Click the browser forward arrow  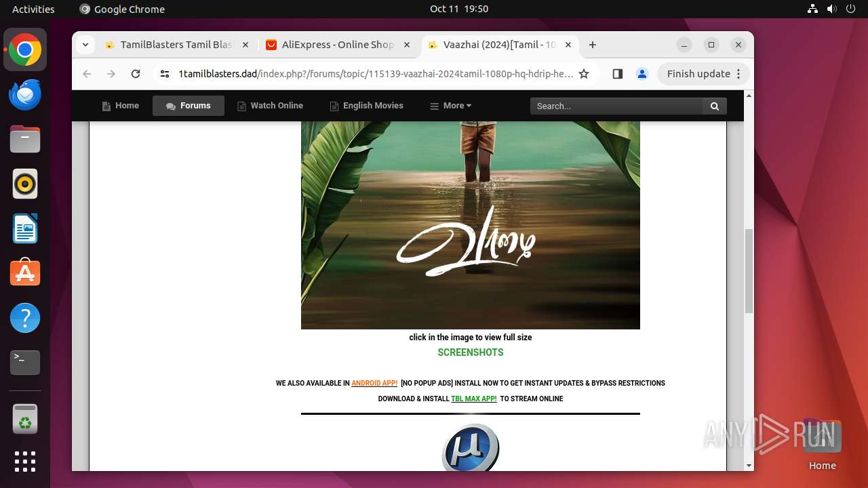pyautogui.click(x=111, y=74)
